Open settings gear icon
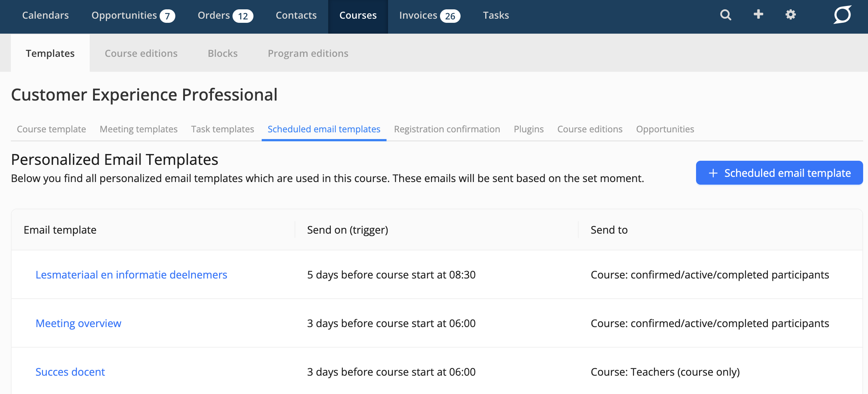 791,15
